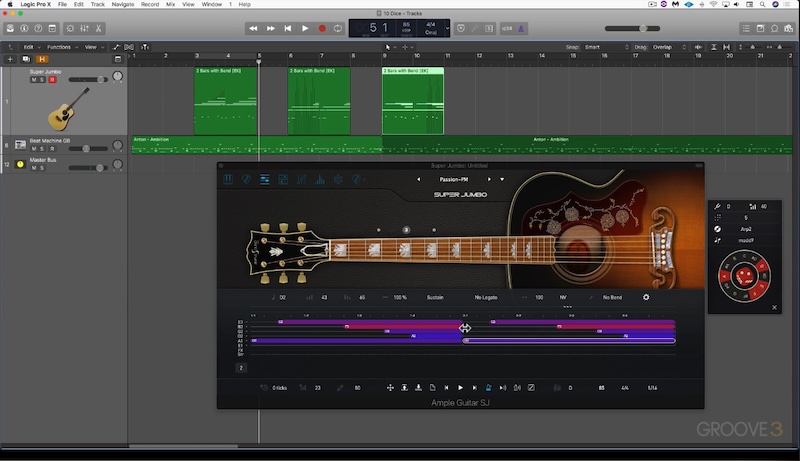Image resolution: width=800 pixels, height=461 pixels.
Task: Select previous preset arrow beside Passion-FM
Action: [418, 180]
